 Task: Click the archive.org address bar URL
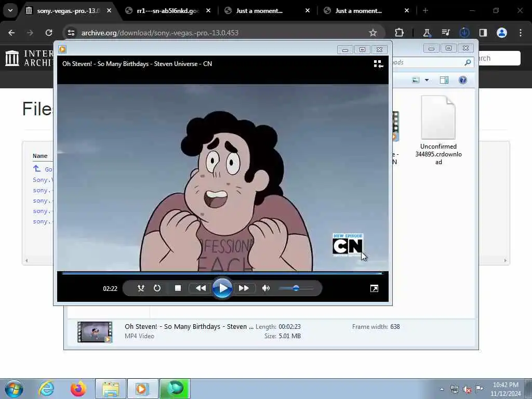[160, 33]
